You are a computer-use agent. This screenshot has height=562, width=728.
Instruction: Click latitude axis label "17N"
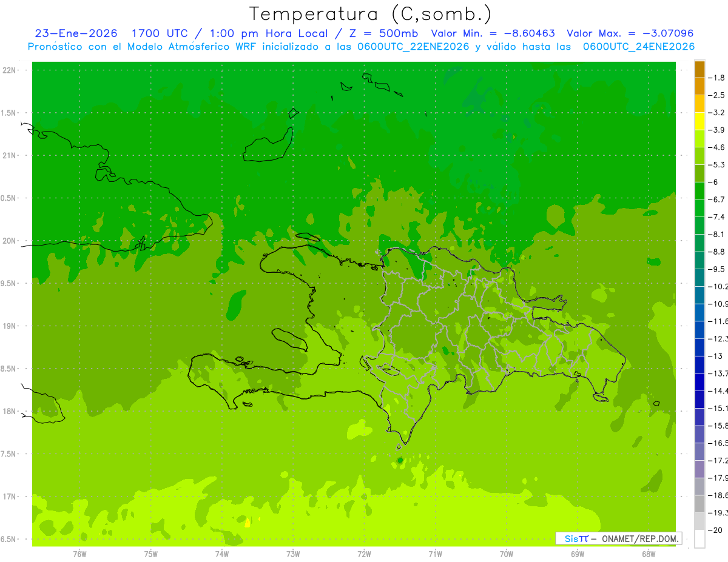click(x=8, y=497)
